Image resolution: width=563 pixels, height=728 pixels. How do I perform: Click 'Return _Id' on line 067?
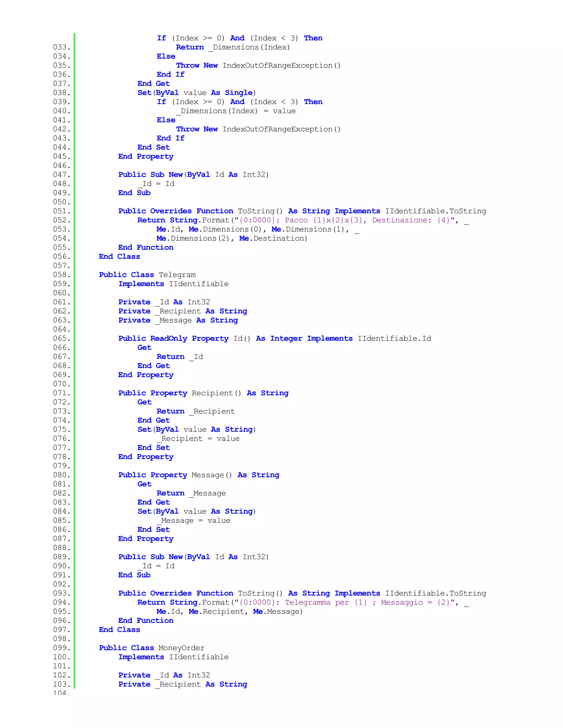(180, 357)
